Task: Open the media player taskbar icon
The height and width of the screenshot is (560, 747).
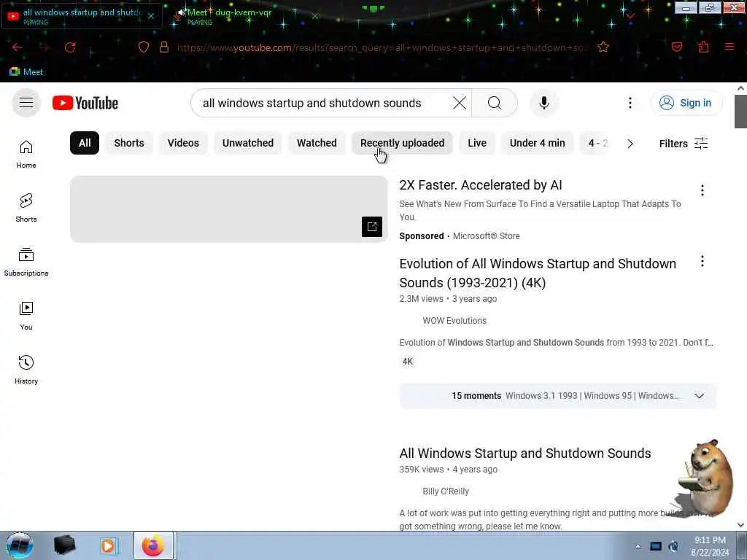Action: pyautogui.click(x=109, y=545)
